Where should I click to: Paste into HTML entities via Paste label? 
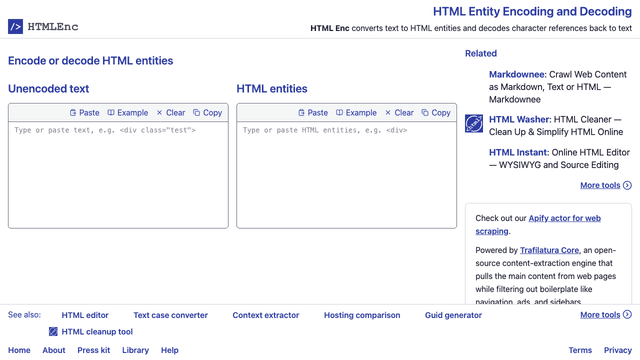(318, 113)
